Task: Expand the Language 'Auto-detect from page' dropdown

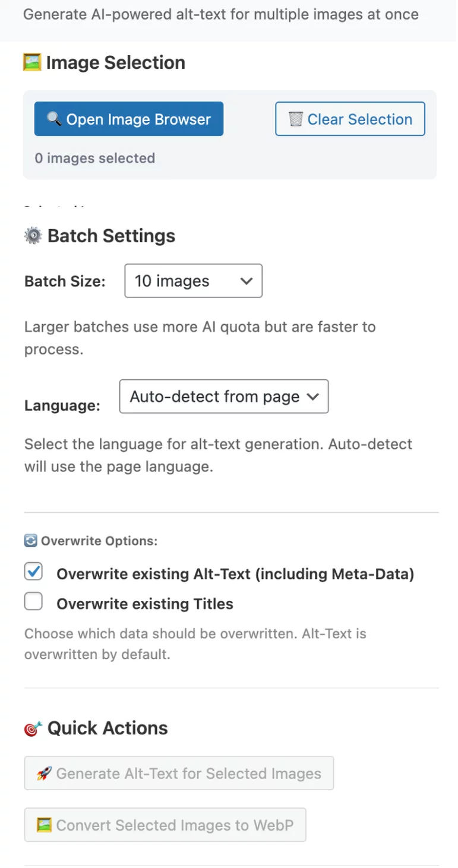Action: [223, 397]
